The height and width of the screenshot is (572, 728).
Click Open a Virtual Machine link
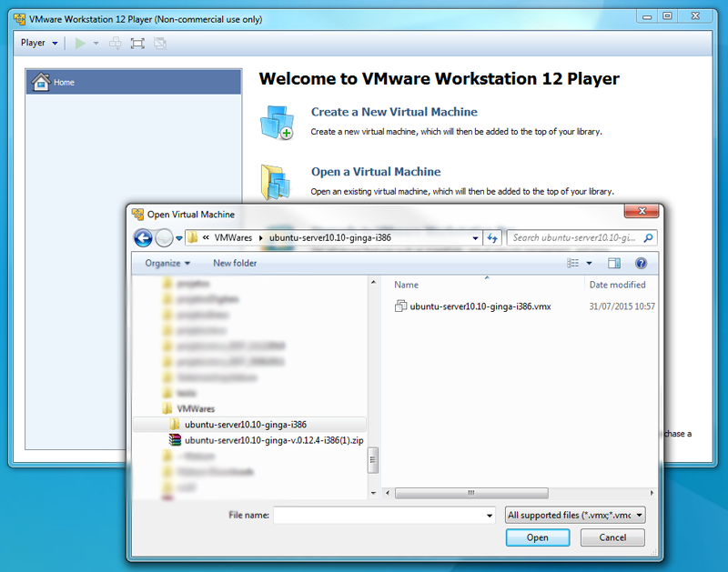(376, 172)
